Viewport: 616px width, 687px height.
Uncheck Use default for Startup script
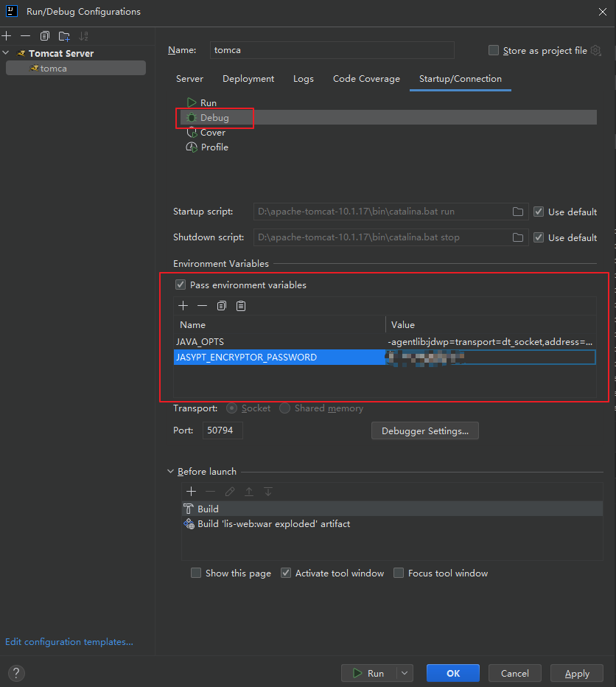539,212
